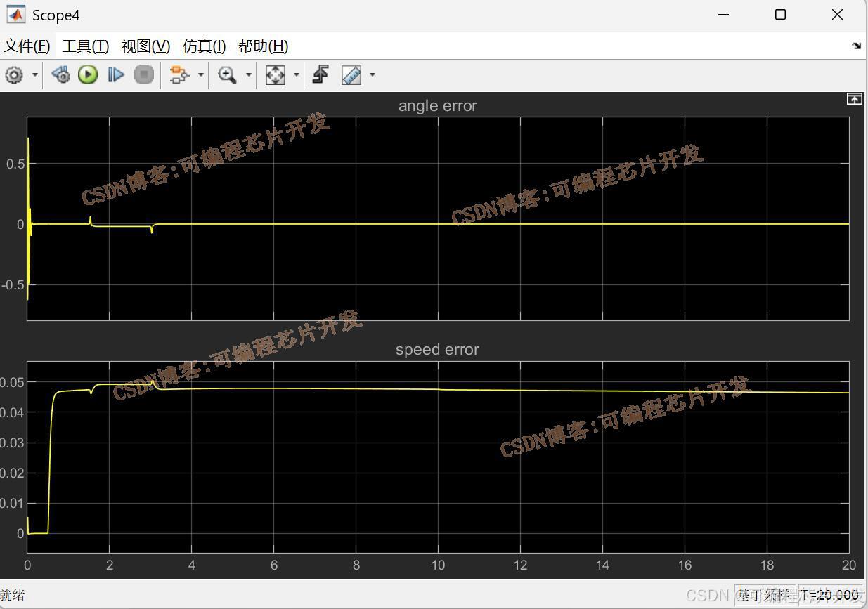Open the 工具(T) menu
Screen dimensions: 868x609
(86, 46)
